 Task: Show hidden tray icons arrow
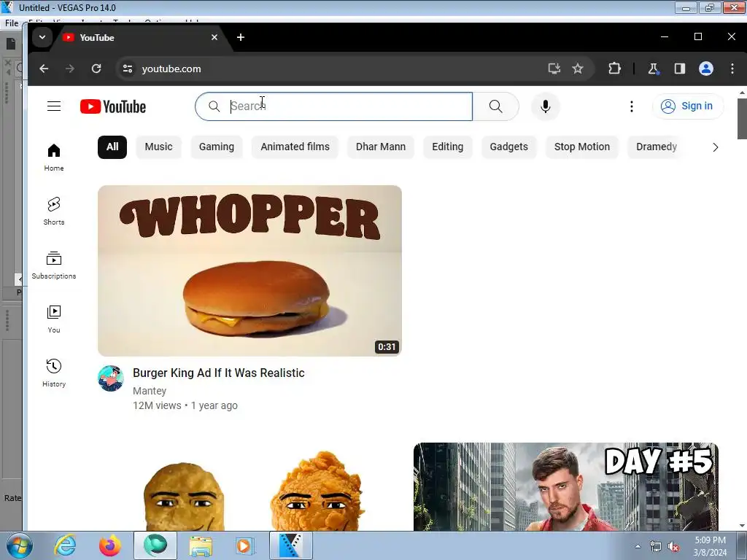[638, 546]
